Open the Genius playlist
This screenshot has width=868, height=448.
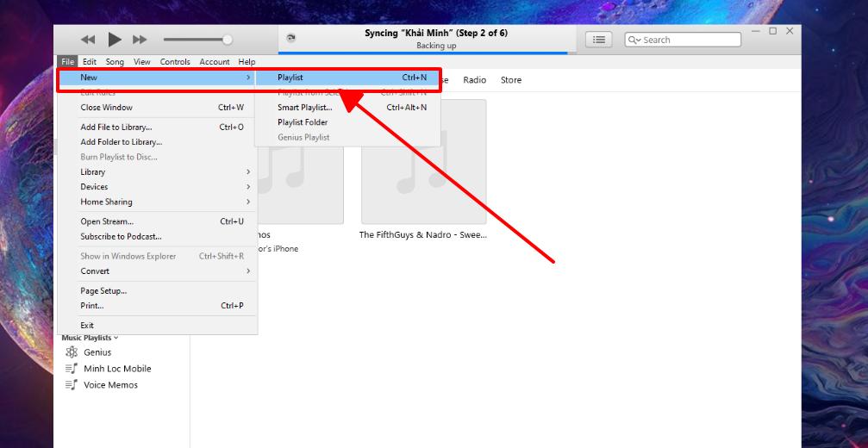click(x=97, y=352)
